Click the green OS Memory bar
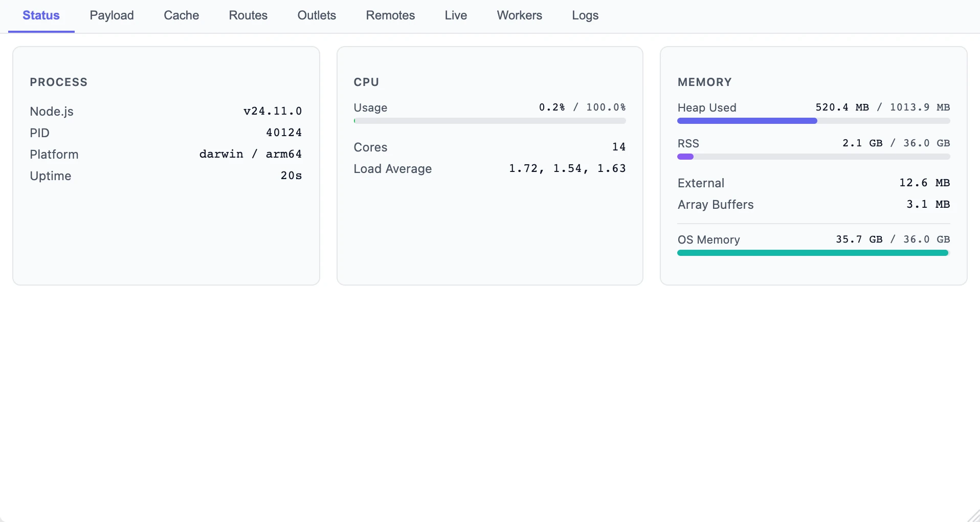The width and height of the screenshot is (980, 522). [x=812, y=253]
